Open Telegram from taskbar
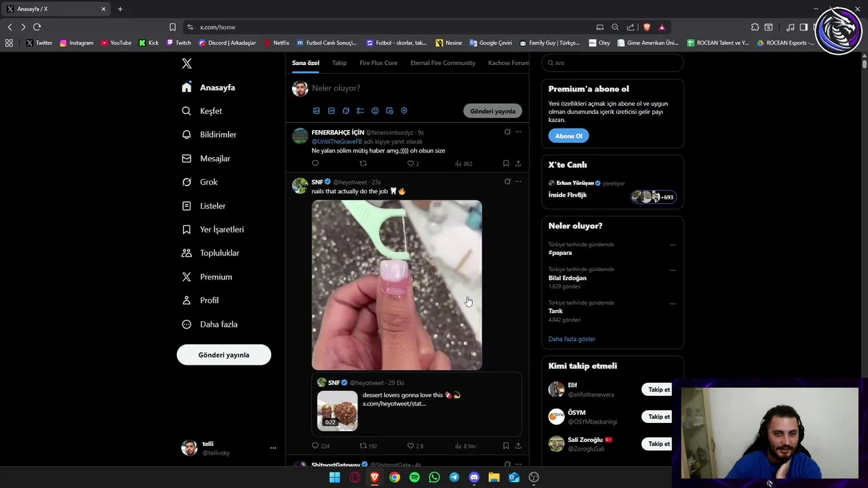This screenshot has width=868, height=488. tap(454, 477)
